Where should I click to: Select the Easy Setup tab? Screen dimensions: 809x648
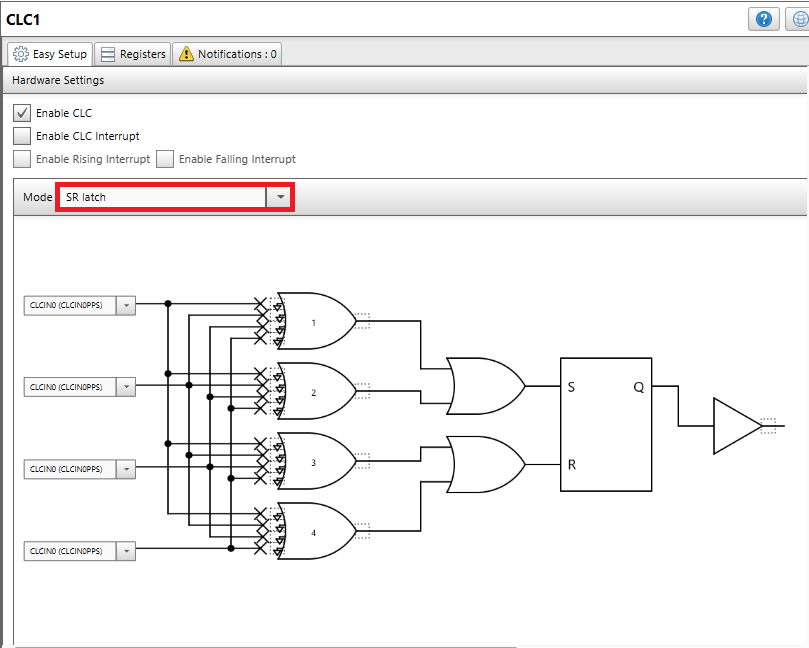click(x=50, y=54)
